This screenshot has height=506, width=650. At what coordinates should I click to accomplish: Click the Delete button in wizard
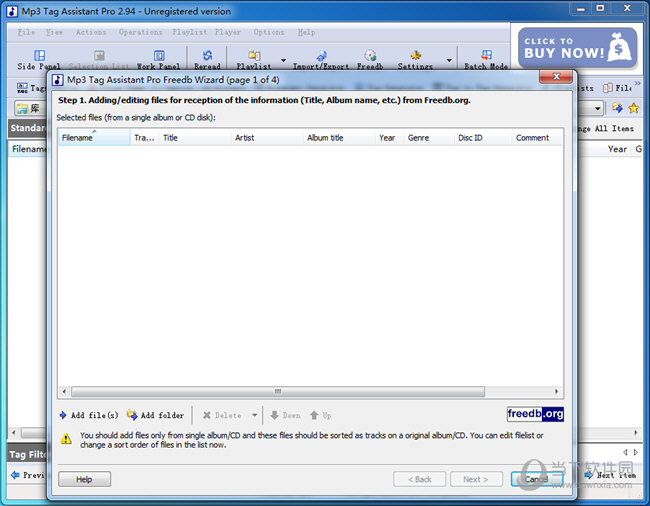[222, 415]
